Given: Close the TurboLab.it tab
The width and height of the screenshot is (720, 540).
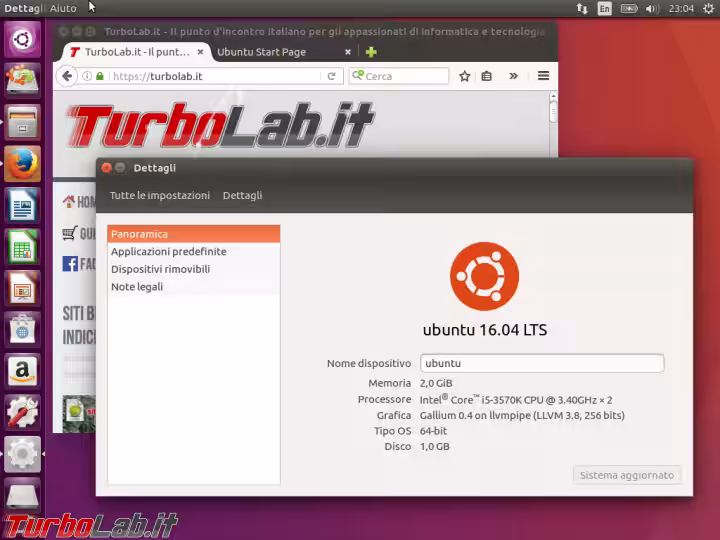Looking at the screenshot, I should [x=200, y=52].
